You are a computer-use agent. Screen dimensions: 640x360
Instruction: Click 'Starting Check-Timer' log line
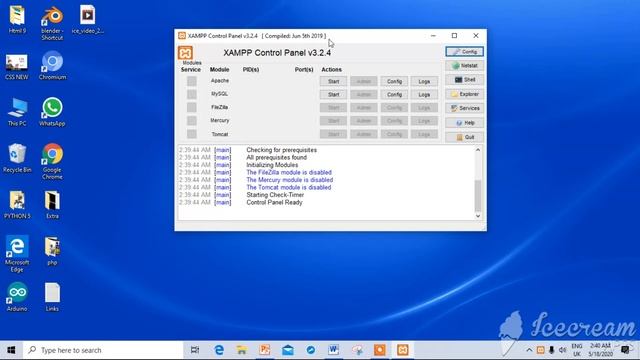pos(275,195)
